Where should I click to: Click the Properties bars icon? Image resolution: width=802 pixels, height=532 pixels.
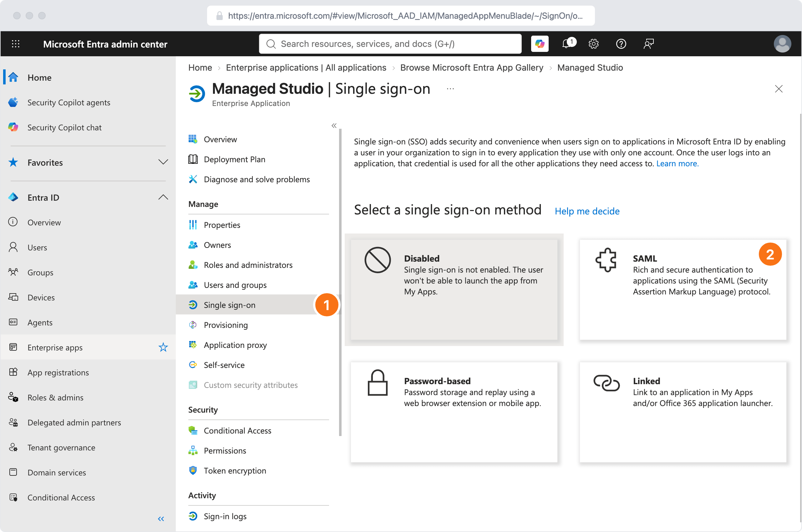[193, 225]
